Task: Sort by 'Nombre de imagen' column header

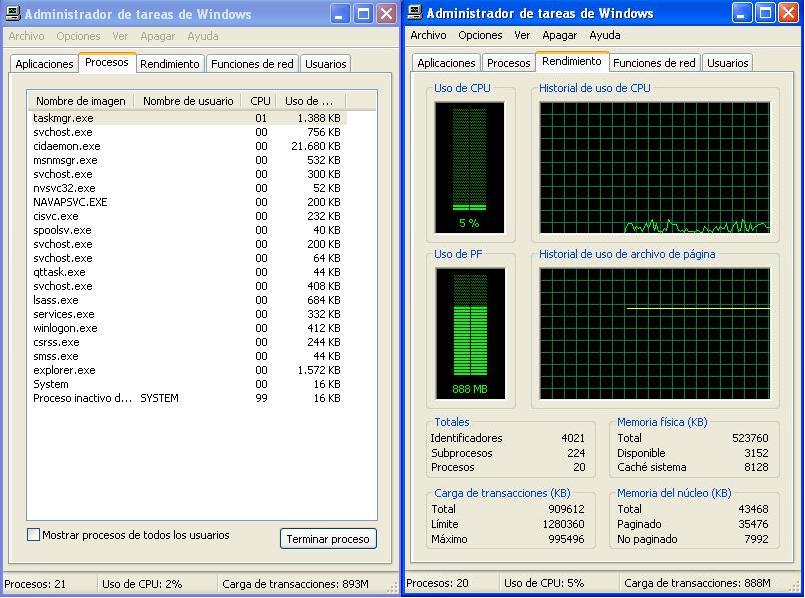Action: [81, 101]
